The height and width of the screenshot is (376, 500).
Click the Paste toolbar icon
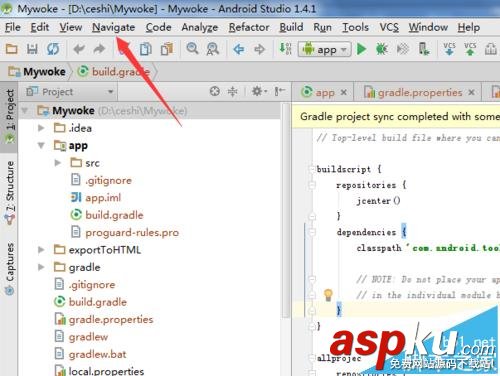click(x=167, y=49)
